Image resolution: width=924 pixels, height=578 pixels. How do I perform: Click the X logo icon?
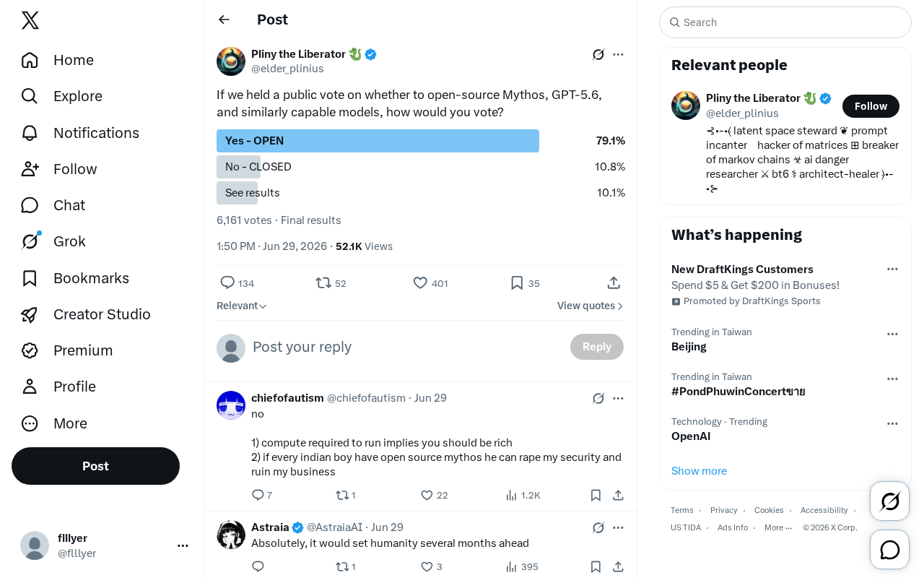coord(30,20)
